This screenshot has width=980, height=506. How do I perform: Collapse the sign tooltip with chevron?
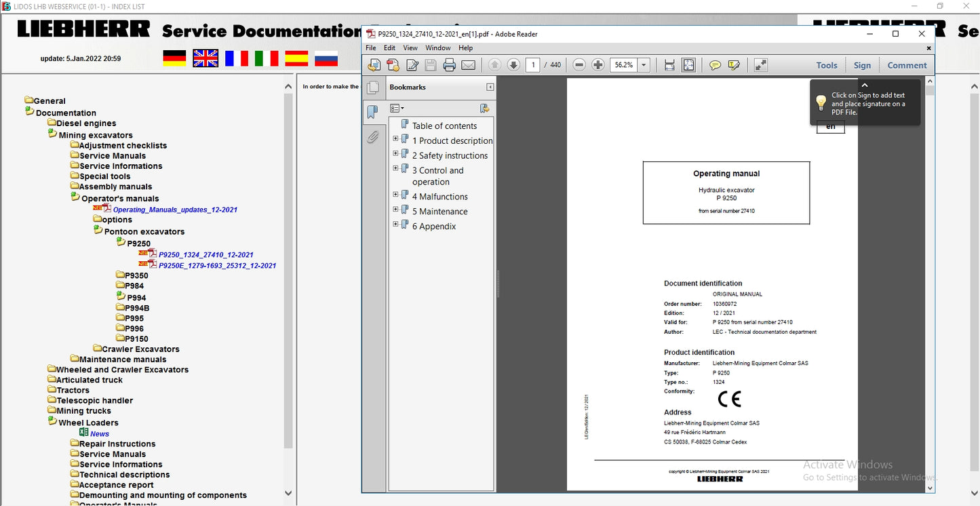(865, 85)
